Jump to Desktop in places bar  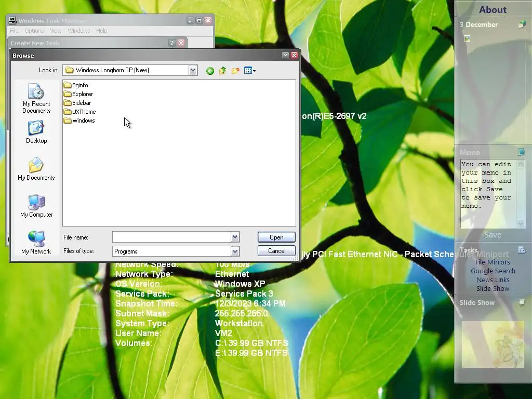[x=36, y=132]
